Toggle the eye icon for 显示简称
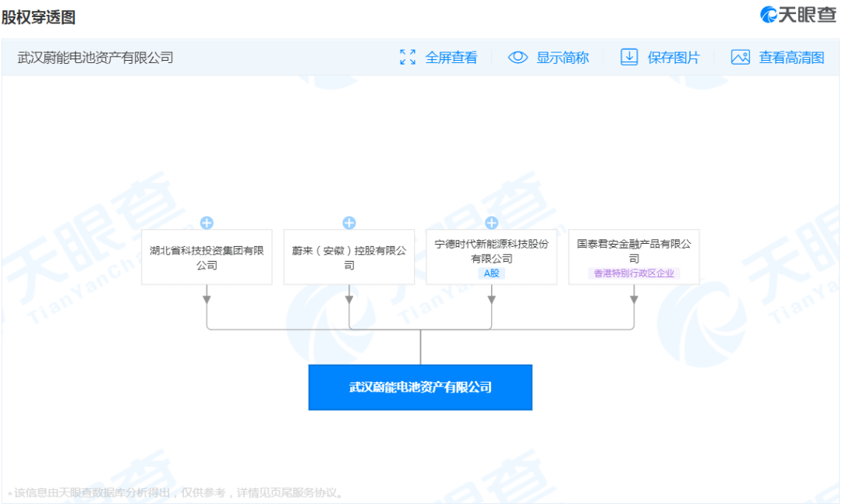842x504 pixels. 518,57
